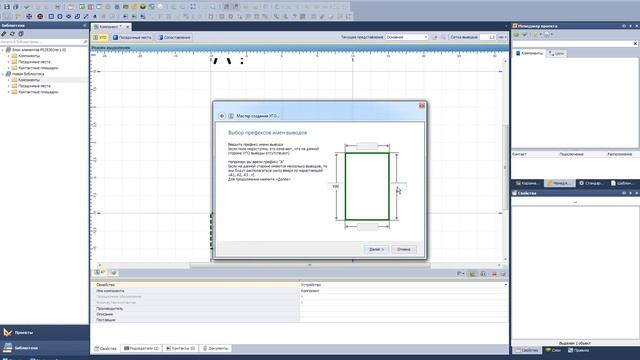Viewport: 640px width, 360px height.
Task: Switch to the УГО tab
Action: tap(100, 37)
